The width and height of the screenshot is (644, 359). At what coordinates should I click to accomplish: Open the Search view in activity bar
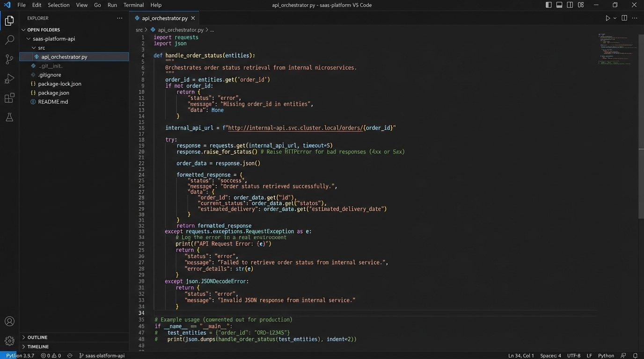[x=9, y=40]
